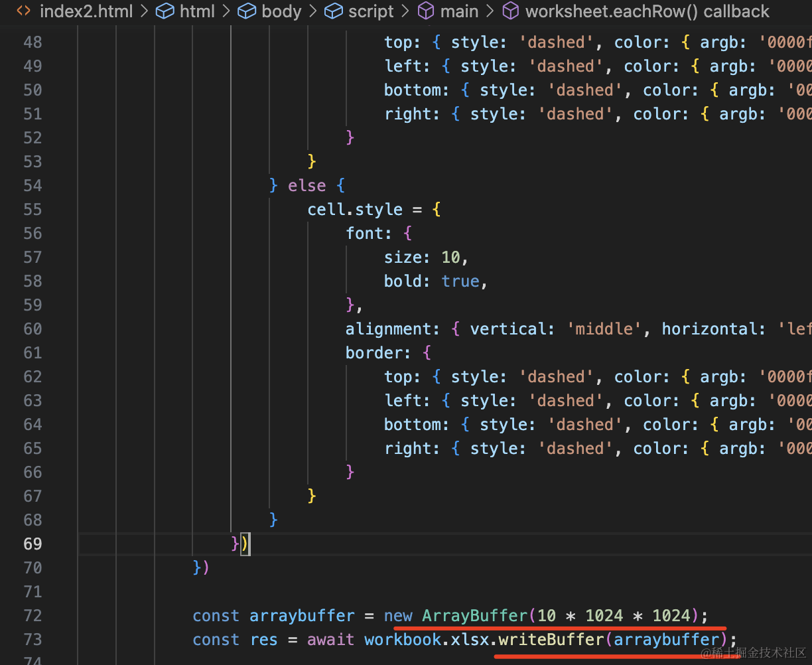Screen dimensions: 812x665
Task: Click the body element cube icon
Action: [247, 11]
